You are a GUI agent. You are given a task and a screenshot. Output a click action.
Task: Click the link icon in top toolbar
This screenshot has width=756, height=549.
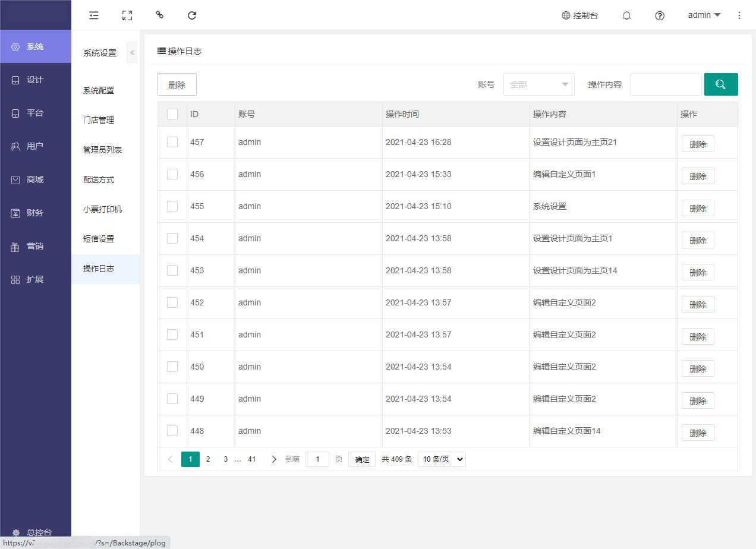159,15
